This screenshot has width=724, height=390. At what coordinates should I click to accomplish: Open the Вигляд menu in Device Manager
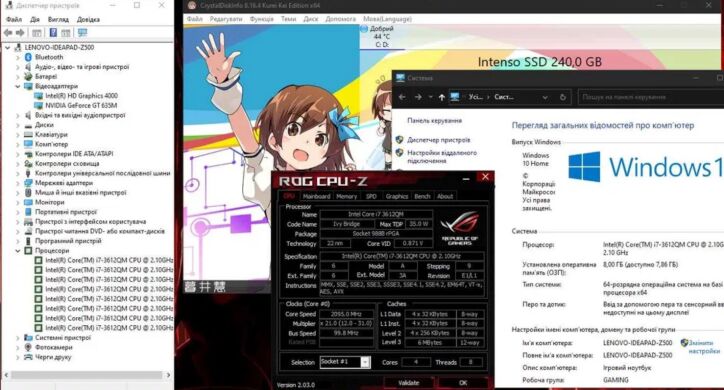[x=58, y=19]
